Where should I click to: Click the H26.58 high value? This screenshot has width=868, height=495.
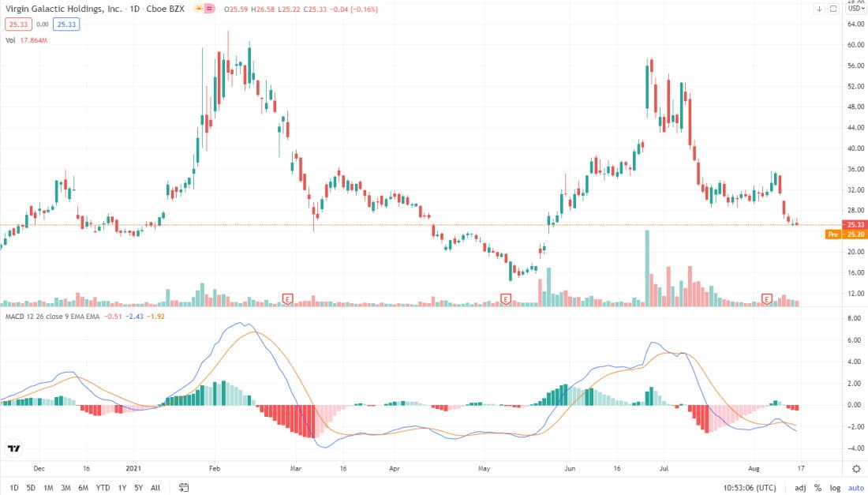click(263, 9)
